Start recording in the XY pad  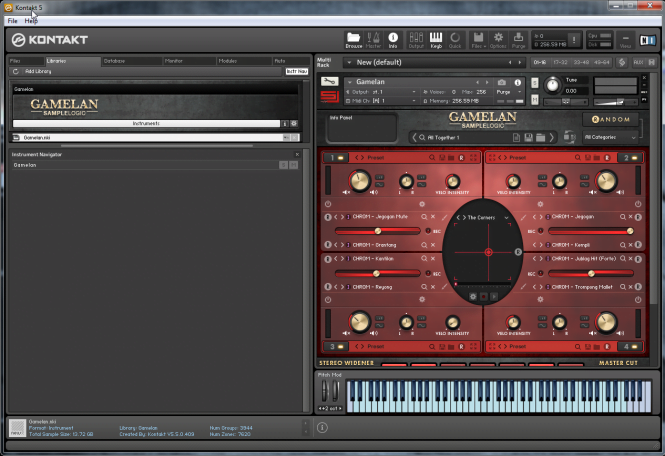click(483, 297)
